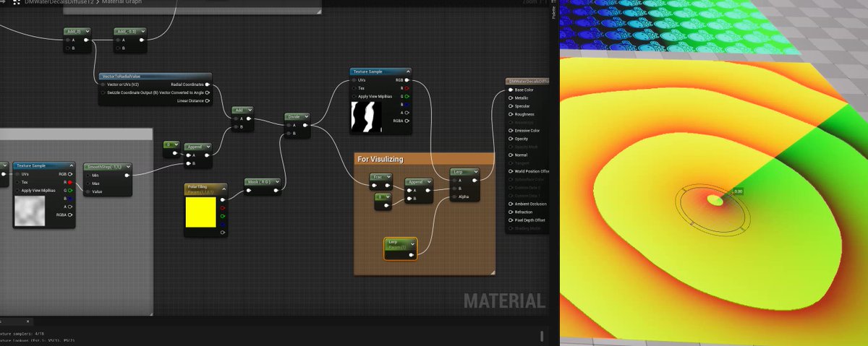Click the Metallic input pin
Viewport: 868px width, 346px height.
pyautogui.click(x=511, y=98)
